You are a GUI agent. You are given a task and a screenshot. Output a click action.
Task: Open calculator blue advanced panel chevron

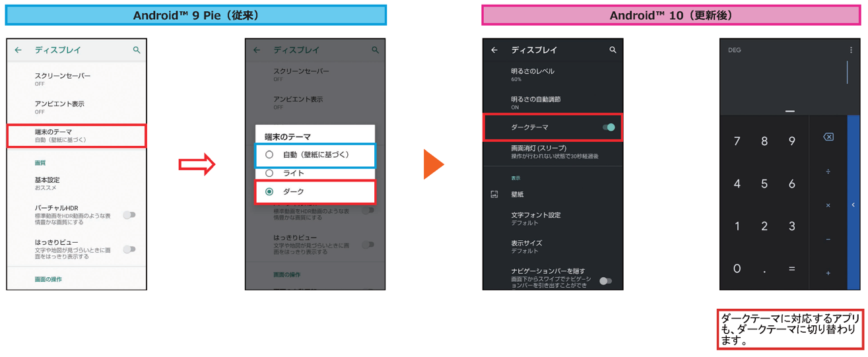tap(853, 205)
